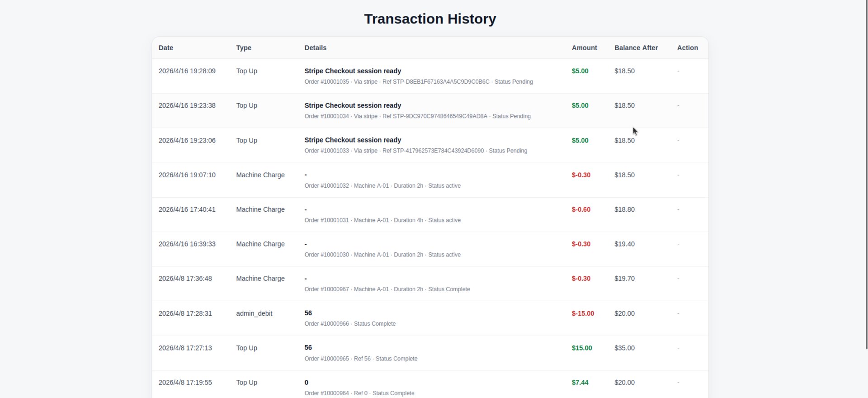
Task: Click the Date column header
Action: pyautogui.click(x=166, y=48)
